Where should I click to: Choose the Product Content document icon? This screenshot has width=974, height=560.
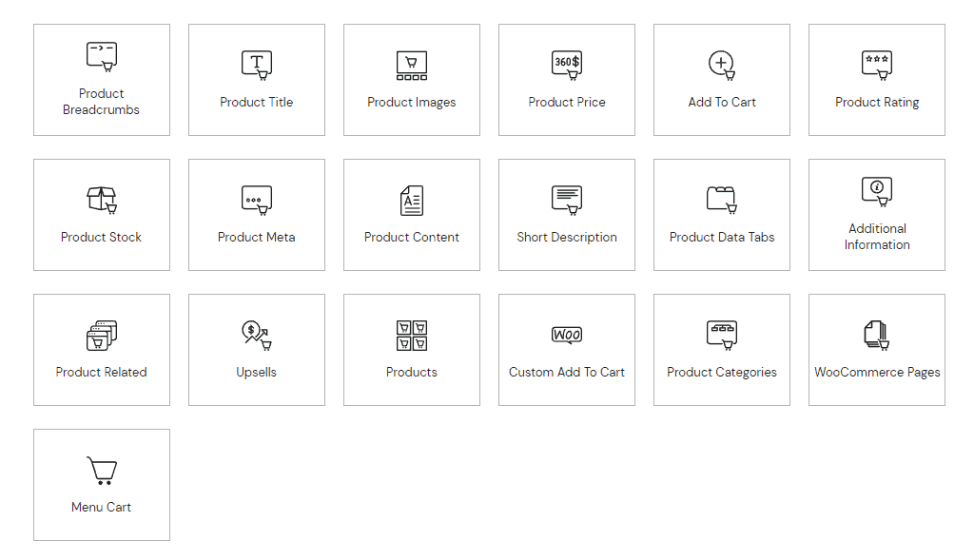tap(412, 201)
